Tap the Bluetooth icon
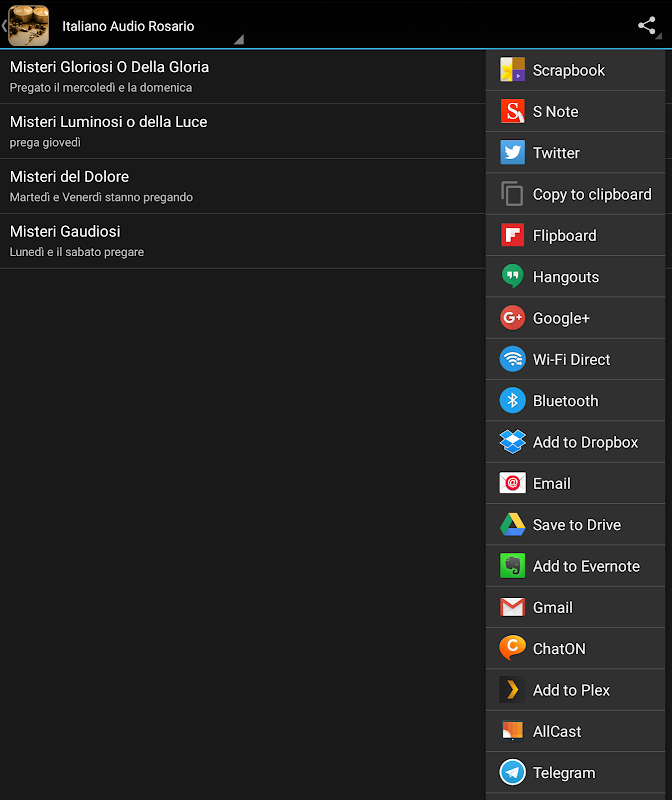The height and width of the screenshot is (800, 672). click(x=512, y=401)
